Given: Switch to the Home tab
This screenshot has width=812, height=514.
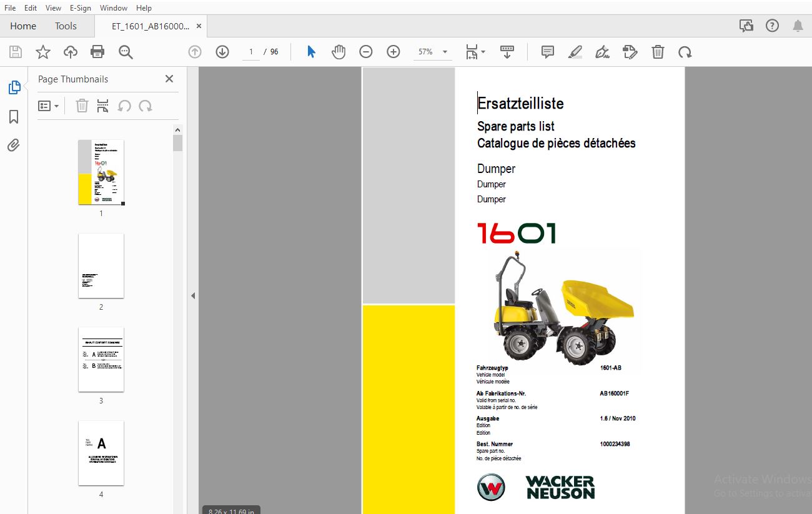Looking at the screenshot, I should [x=23, y=26].
